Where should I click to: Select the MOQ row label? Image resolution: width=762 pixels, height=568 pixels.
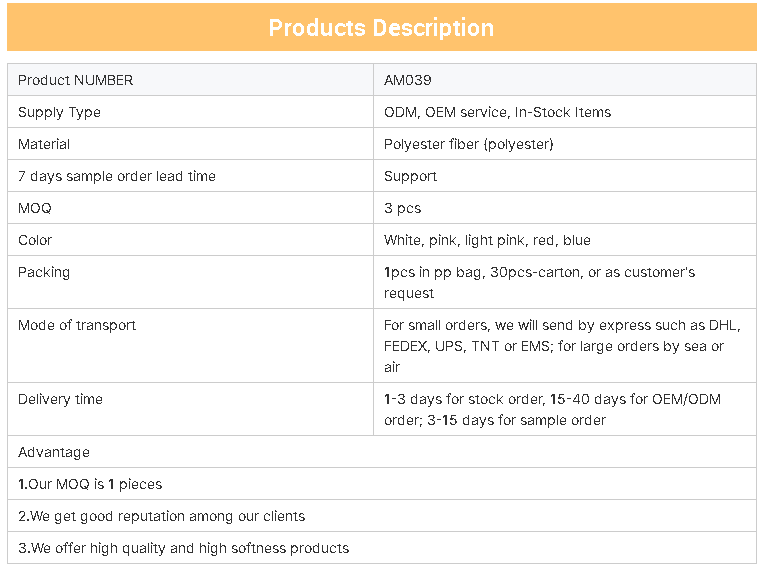click(x=35, y=208)
